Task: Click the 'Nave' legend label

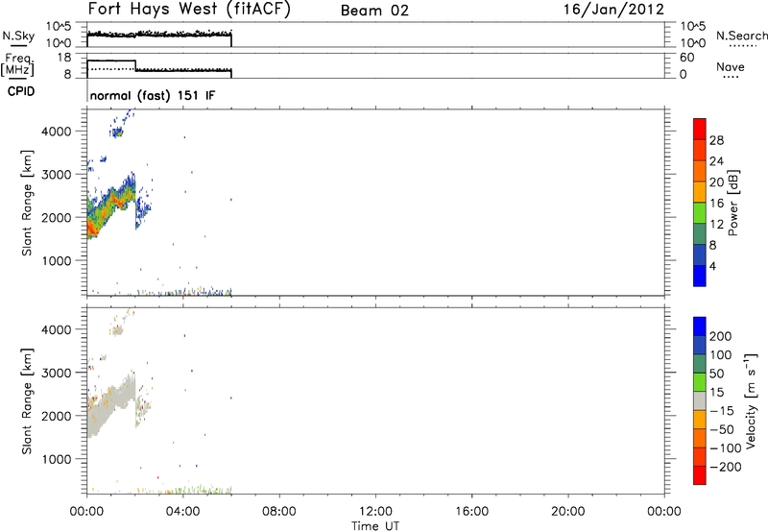Action: tap(731, 66)
